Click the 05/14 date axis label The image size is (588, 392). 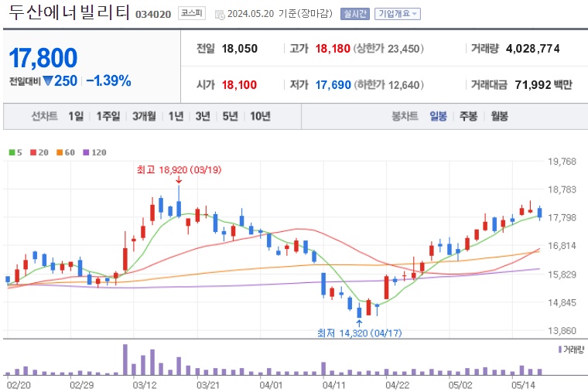(x=524, y=385)
